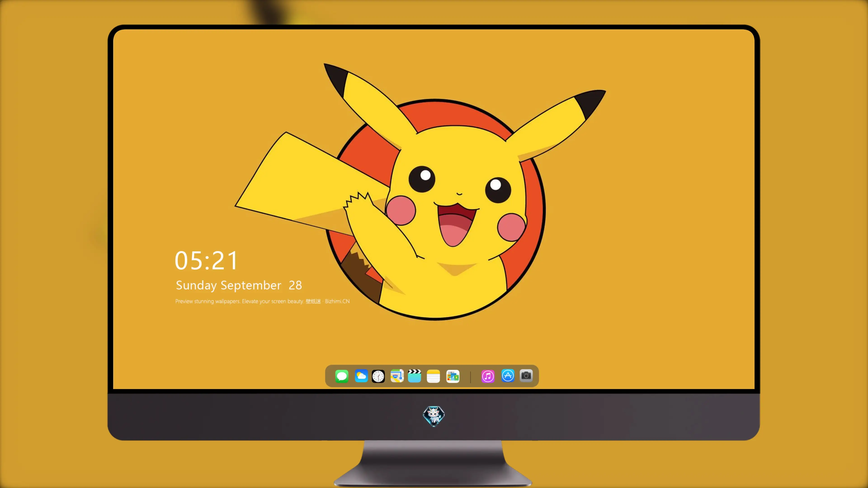Launch the Videos clapperboard app
Viewport: 868px width, 488px height.
tap(415, 376)
